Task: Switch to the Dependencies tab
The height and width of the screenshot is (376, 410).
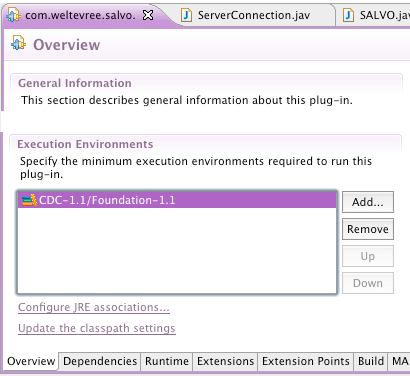Action: [100, 361]
